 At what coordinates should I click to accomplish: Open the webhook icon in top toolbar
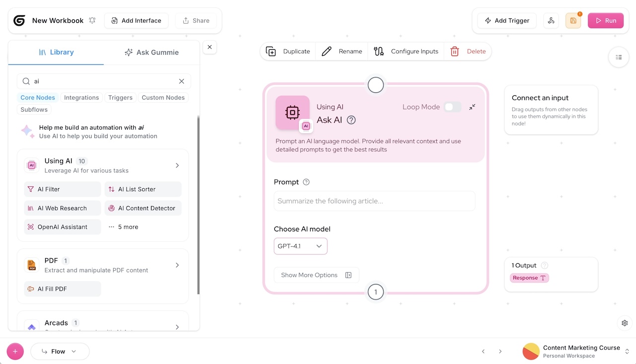[551, 20]
